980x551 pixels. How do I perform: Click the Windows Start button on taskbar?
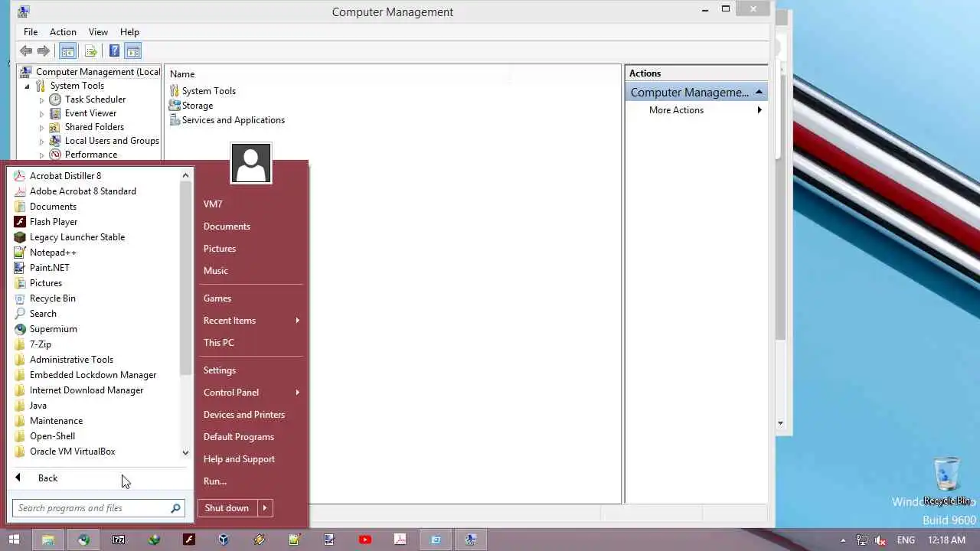(x=14, y=540)
